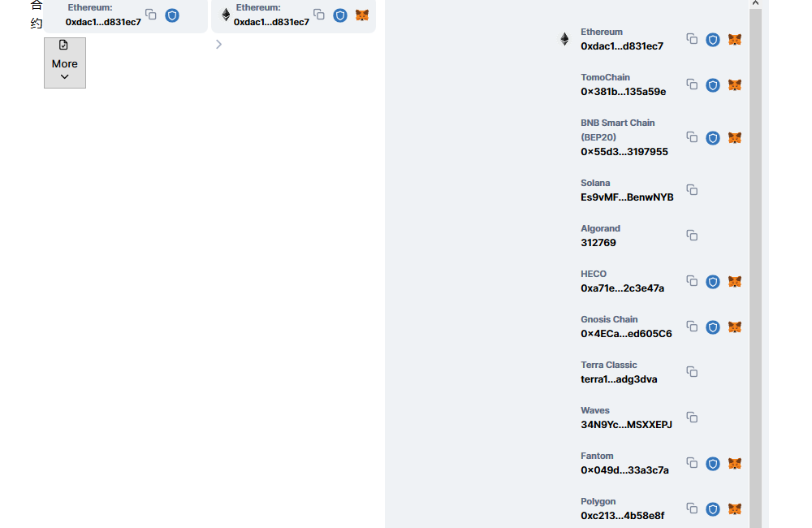The image size is (812, 528).
Task: Copy the Polygon contract address
Action: coord(692,509)
